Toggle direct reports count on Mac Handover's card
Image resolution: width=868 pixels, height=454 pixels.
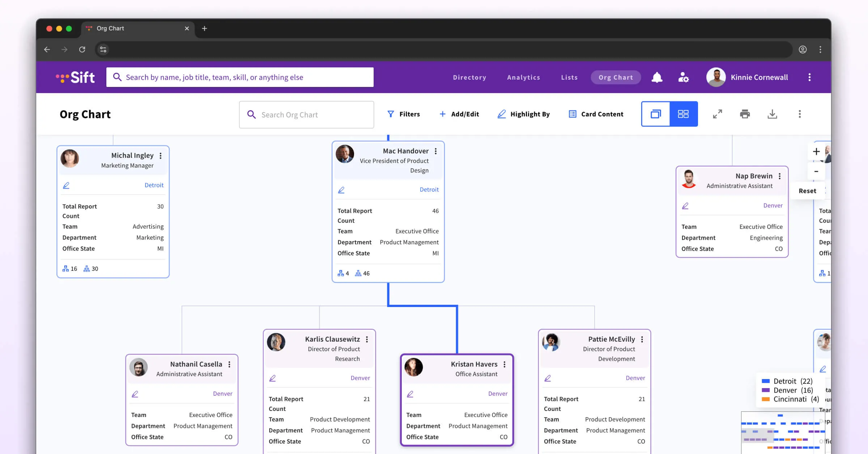[x=343, y=273]
